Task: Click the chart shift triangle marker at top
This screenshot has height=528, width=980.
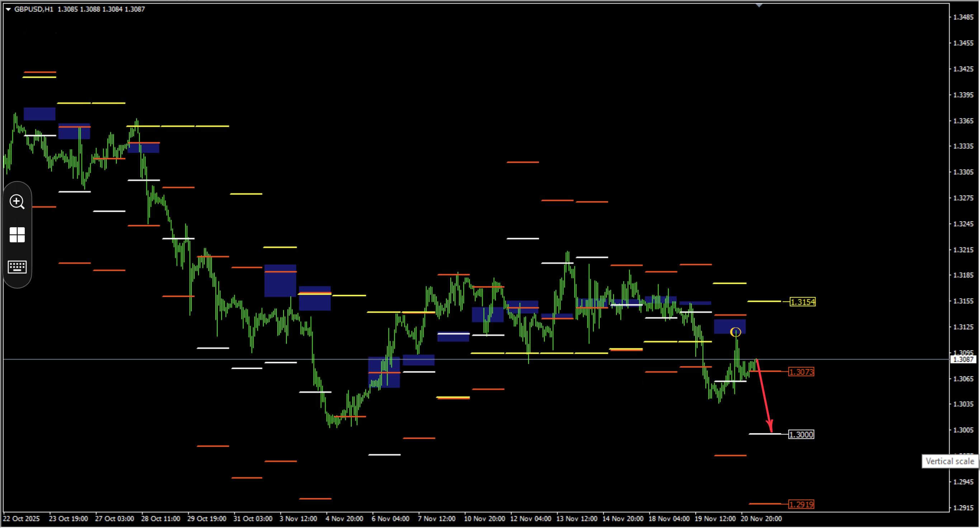Action: click(759, 5)
